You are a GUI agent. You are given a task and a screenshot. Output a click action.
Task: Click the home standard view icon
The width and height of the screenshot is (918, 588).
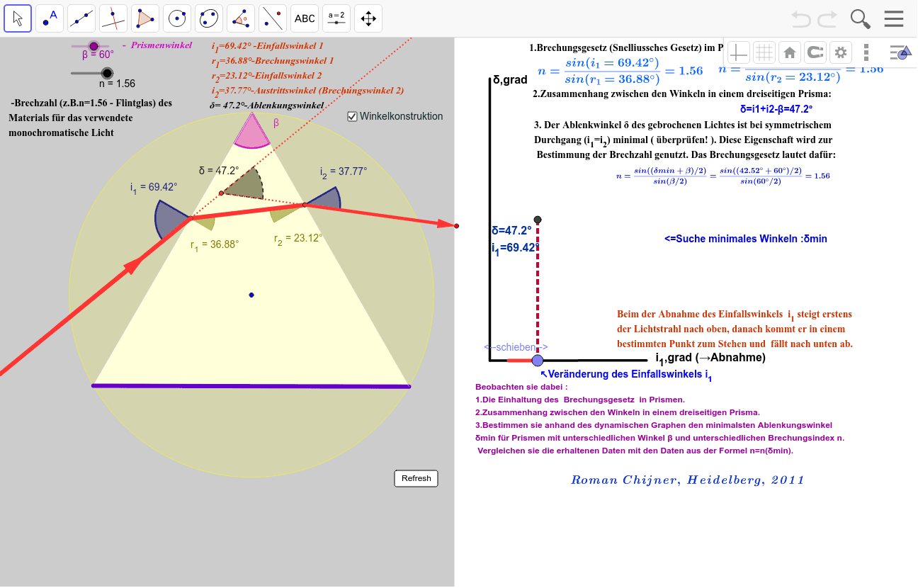[789, 52]
